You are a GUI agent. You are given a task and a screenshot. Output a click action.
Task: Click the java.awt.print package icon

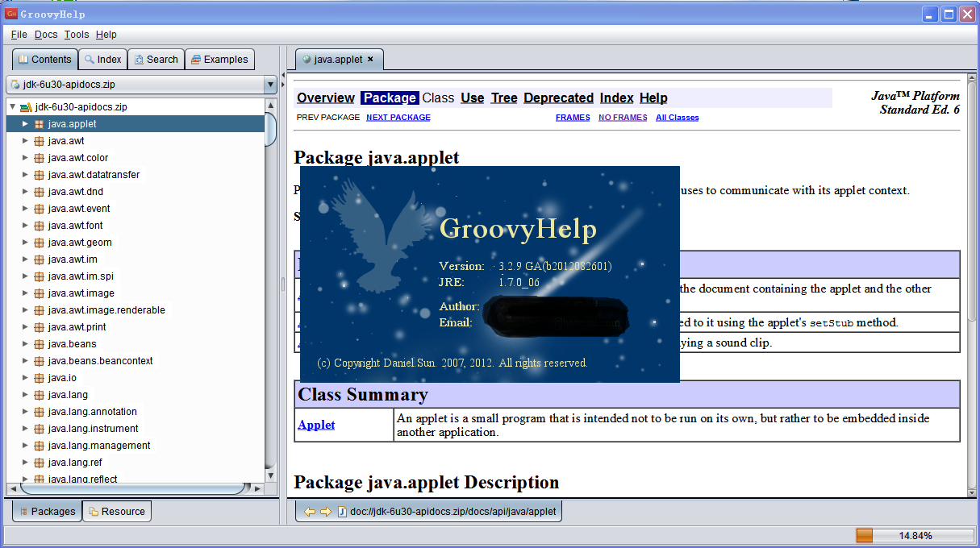pos(39,327)
